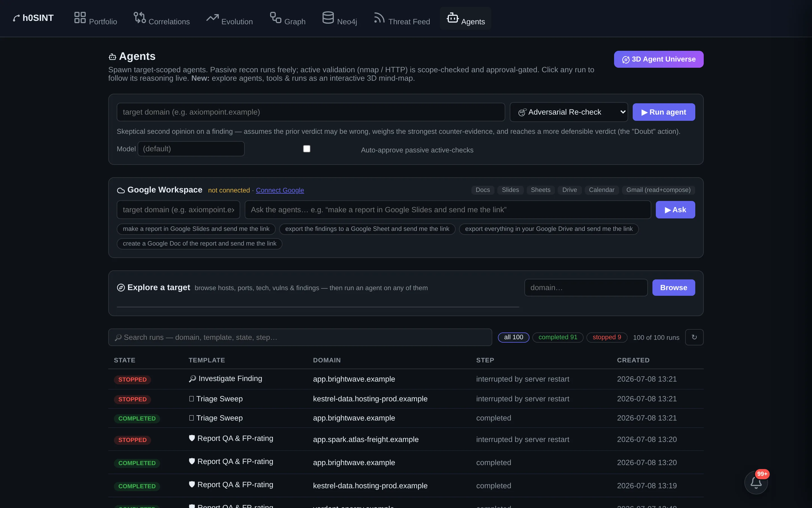Click the robot icon beside Agents heading
812x508 pixels.
pyautogui.click(x=112, y=57)
